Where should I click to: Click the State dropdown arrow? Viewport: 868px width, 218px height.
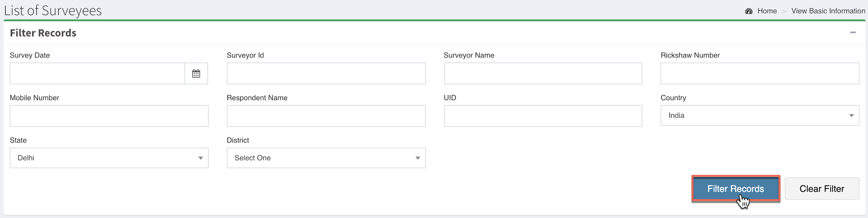click(201, 158)
